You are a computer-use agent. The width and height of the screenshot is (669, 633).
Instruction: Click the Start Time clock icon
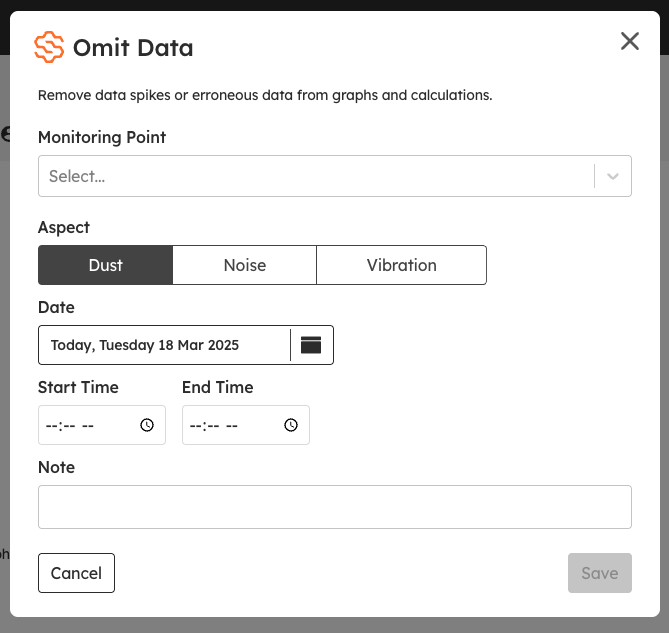pos(147,425)
